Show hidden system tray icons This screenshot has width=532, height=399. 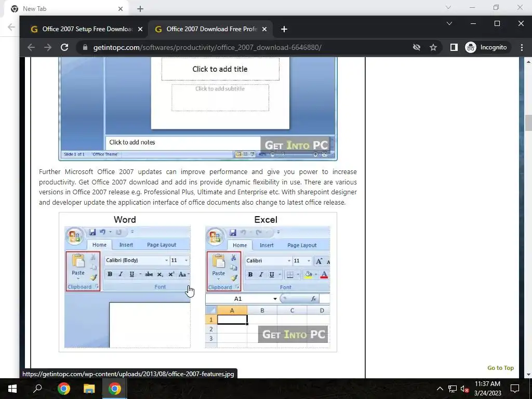pyautogui.click(x=440, y=389)
